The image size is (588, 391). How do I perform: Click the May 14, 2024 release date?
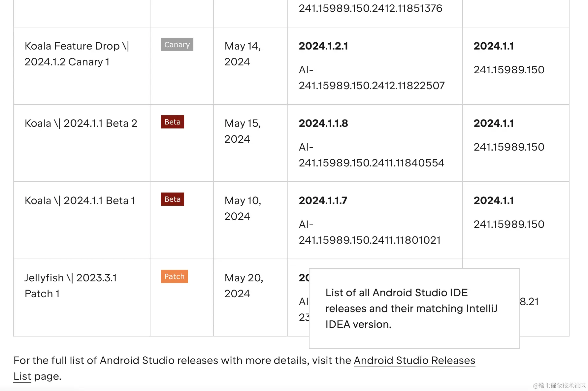click(243, 54)
